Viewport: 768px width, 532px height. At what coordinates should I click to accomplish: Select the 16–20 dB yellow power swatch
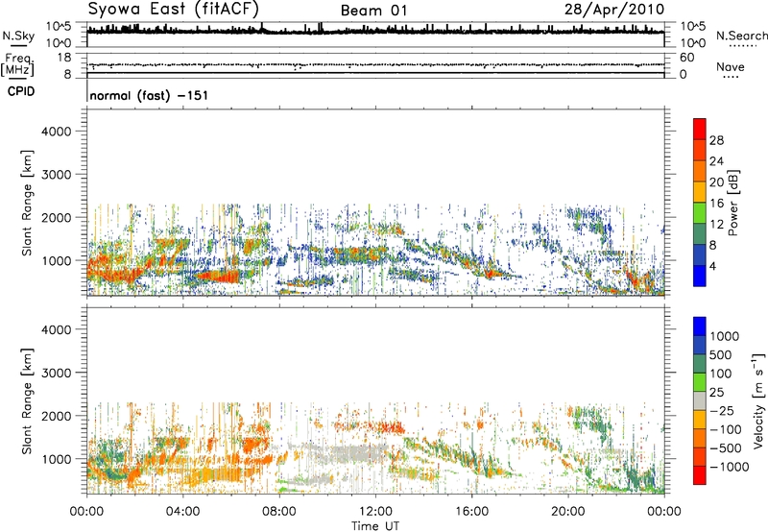700,192
